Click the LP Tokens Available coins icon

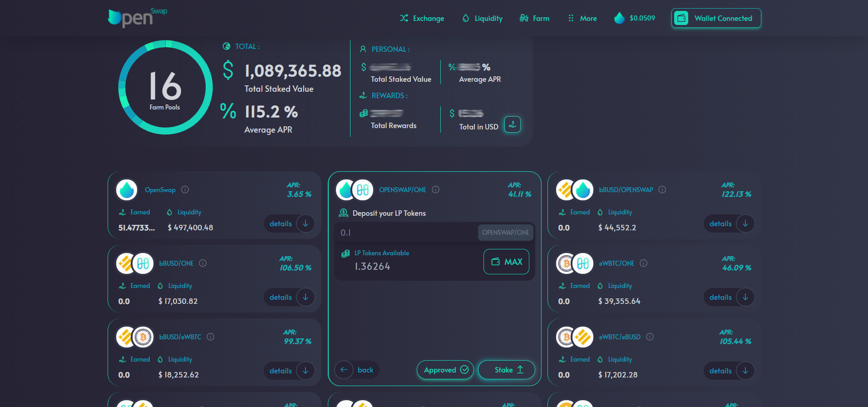345,253
